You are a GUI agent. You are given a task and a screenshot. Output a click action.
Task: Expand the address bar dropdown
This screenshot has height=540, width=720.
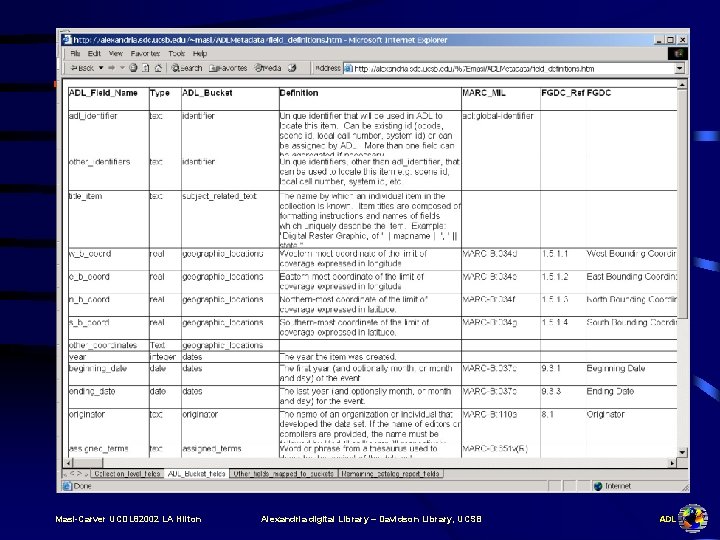680,68
